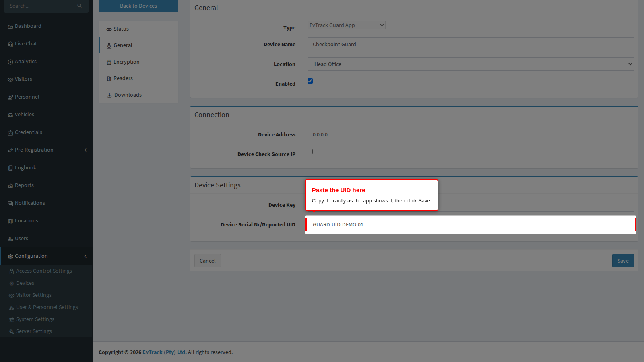644x362 pixels.
Task: Open the Logbook icon
Action: pyautogui.click(x=10, y=168)
